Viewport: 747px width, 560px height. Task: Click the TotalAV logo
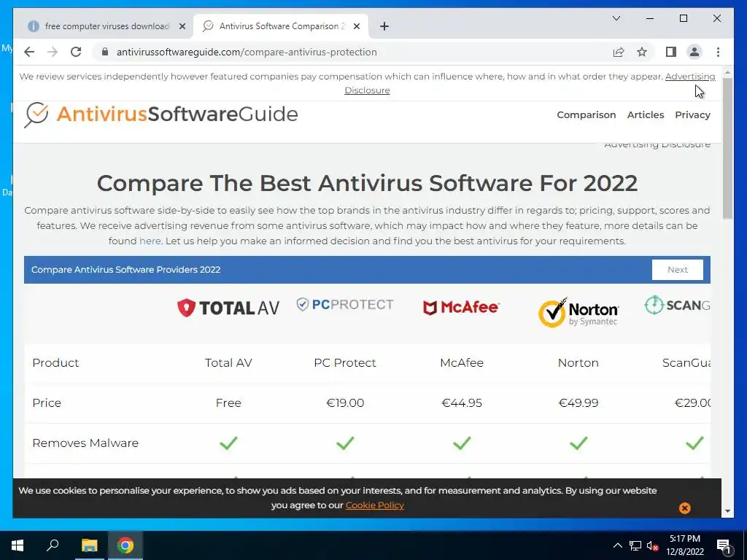(228, 308)
